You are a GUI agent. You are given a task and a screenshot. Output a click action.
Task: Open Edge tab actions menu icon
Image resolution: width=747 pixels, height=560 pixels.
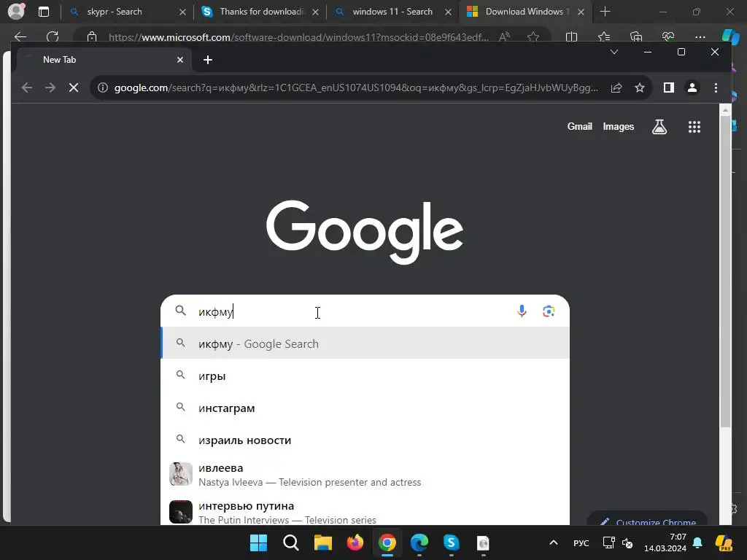pyautogui.click(x=43, y=12)
